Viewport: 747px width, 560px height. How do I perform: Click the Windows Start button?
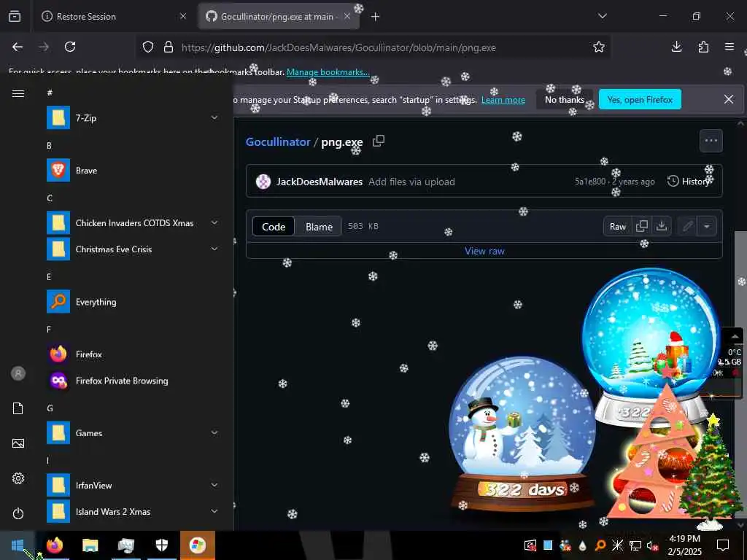[x=18, y=545]
